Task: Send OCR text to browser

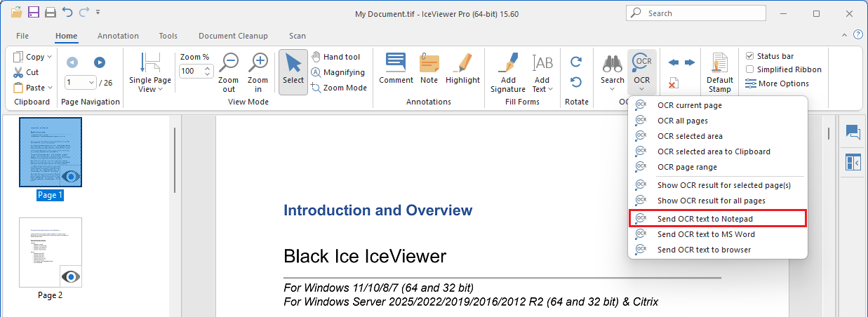Action: pos(718,250)
